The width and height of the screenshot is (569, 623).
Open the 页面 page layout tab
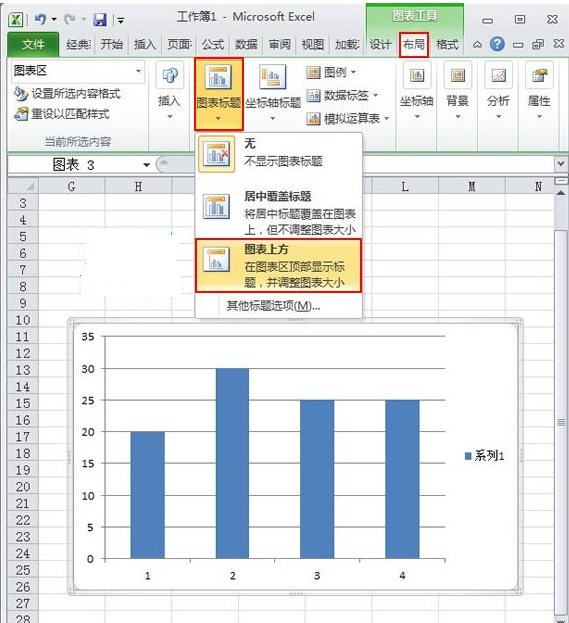click(x=179, y=44)
